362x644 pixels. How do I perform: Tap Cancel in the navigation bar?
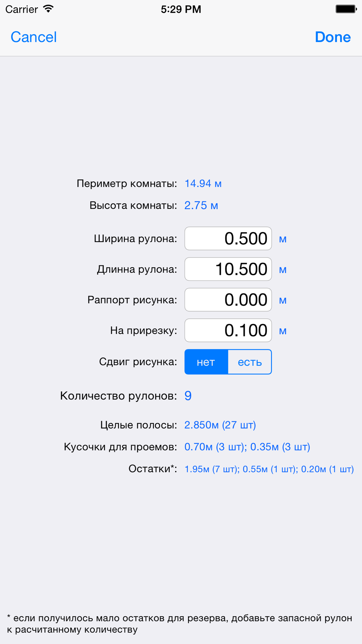[34, 37]
